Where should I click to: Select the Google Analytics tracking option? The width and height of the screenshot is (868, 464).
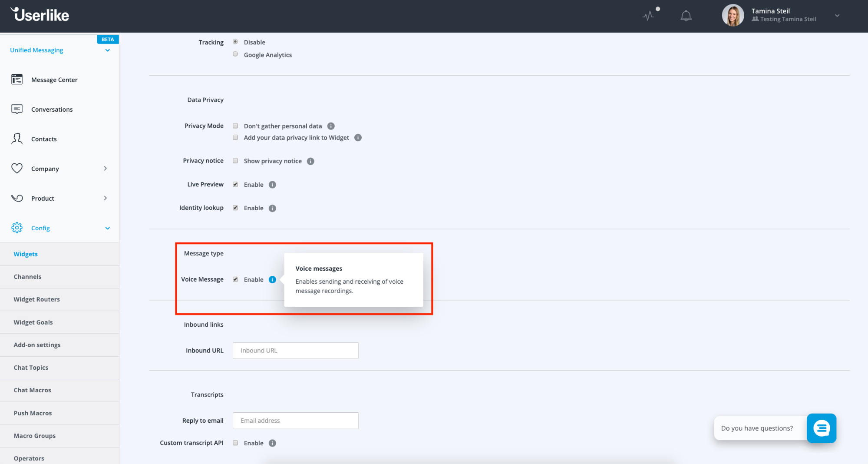pos(235,54)
